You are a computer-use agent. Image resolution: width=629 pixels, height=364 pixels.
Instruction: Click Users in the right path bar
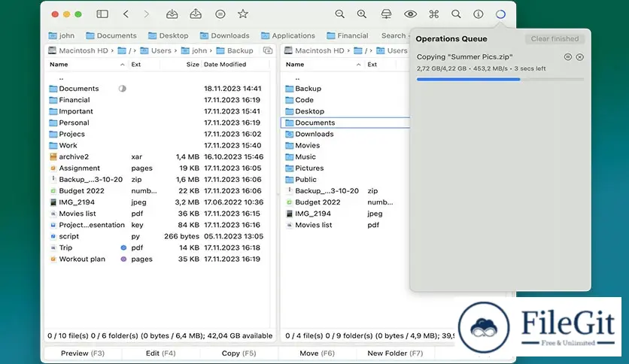(392, 50)
